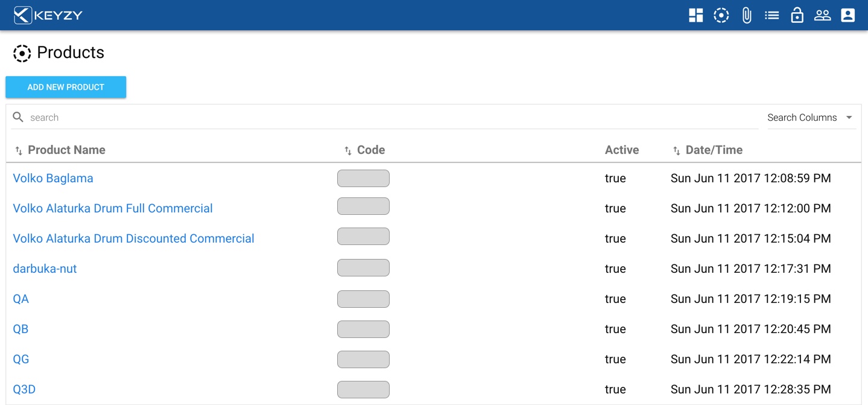868x405 pixels.
Task: Click date 'Sun Jun 11 2017 12:22:14 PM'
Action: pyautogui.click(x=751, y=359)
